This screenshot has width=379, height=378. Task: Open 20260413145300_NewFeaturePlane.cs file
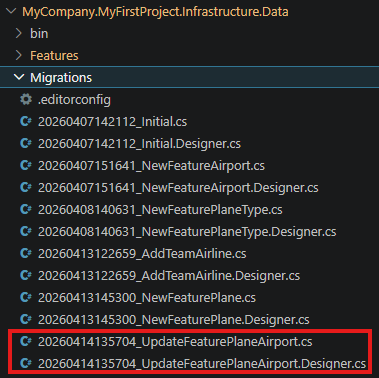tap(147, 298)
